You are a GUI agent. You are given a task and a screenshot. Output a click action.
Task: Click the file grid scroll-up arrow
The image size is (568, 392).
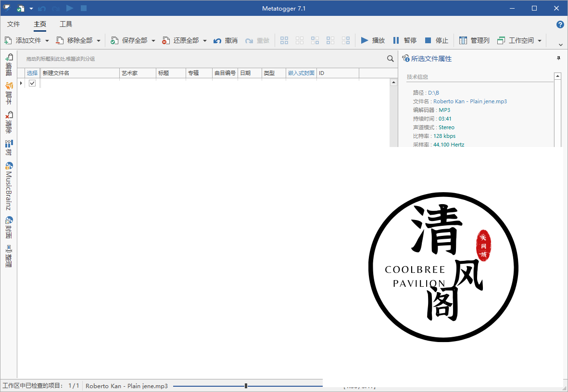[394, 83]
